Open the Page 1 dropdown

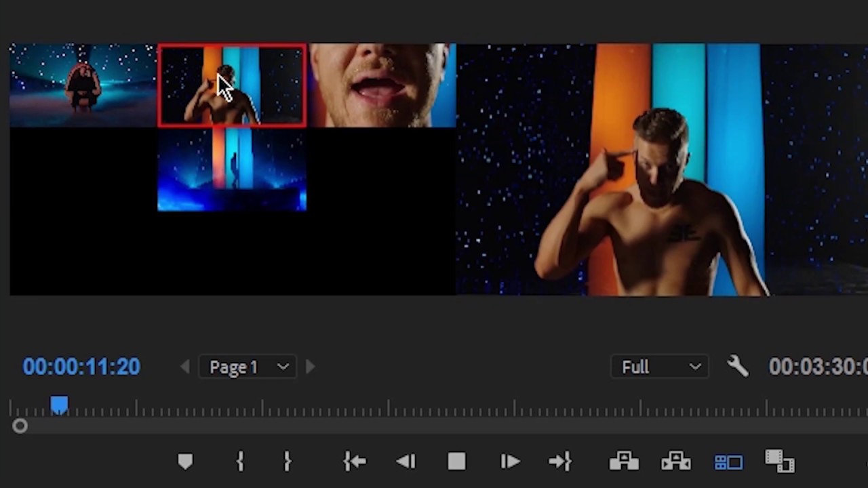(x=248, y=367)
